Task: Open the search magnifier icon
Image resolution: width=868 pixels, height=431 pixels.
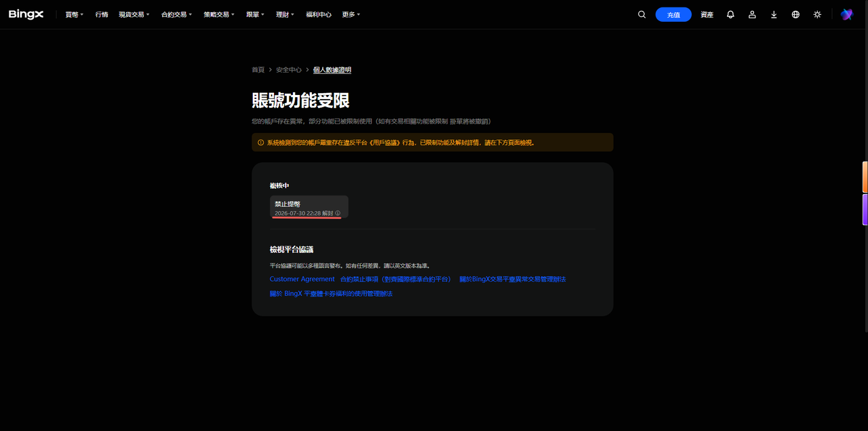Action: tap(642, 14)
